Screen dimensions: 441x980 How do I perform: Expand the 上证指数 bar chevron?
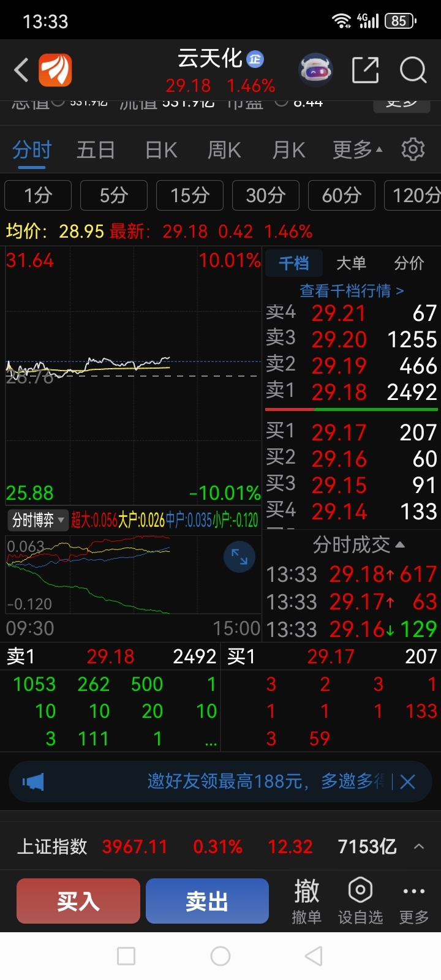tap(419, 846)
